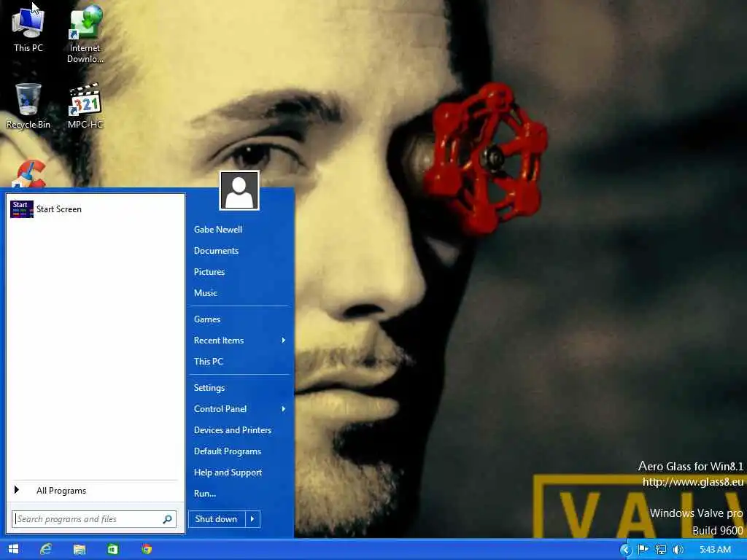Click search magnifier icon in Start menu
The image size is (747, 560).
click(x=167, y=519)
